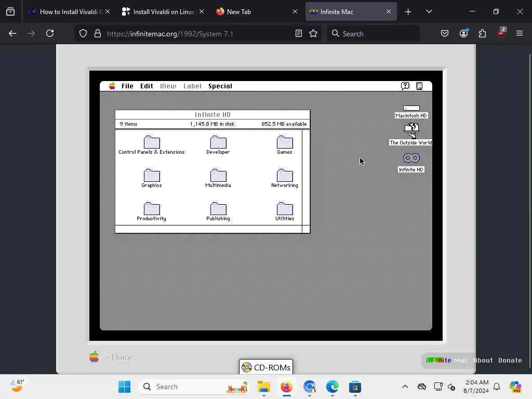The width and height of the screenshot is (532, 399).
Task: Click the Apple logo below the emulator screen
Action: tap(94, 357)
